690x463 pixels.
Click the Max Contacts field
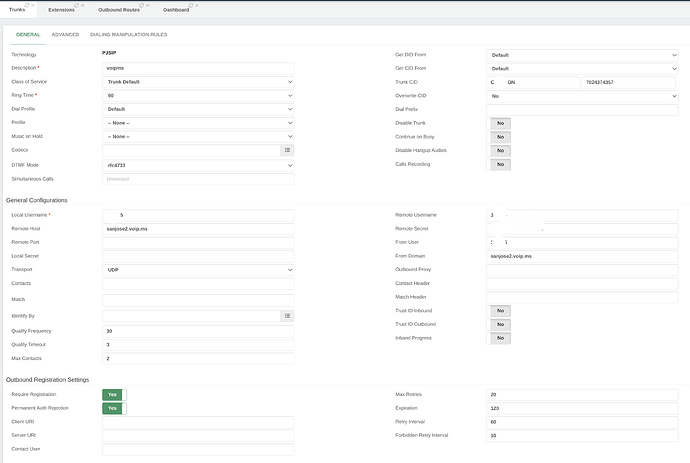coord(198,358)
